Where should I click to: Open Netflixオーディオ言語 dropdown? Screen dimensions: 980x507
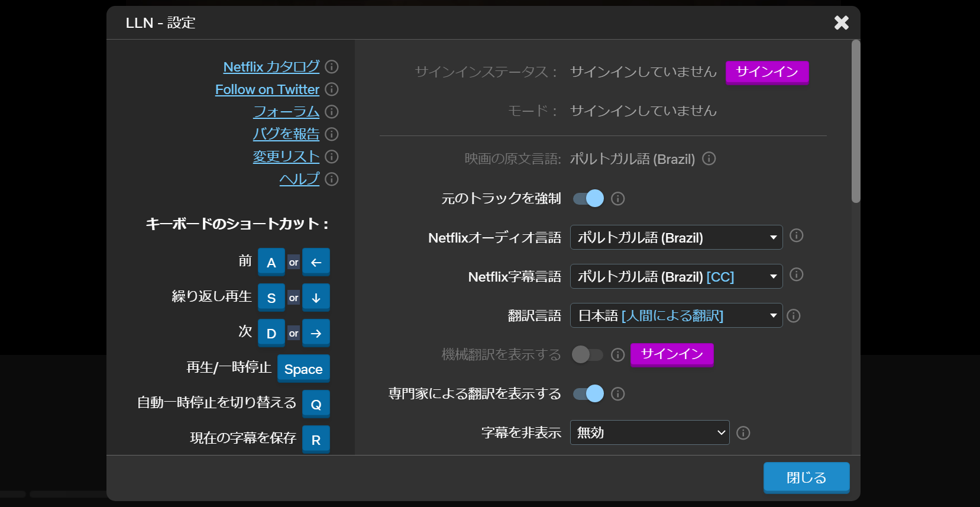click(x=676, y=237)
